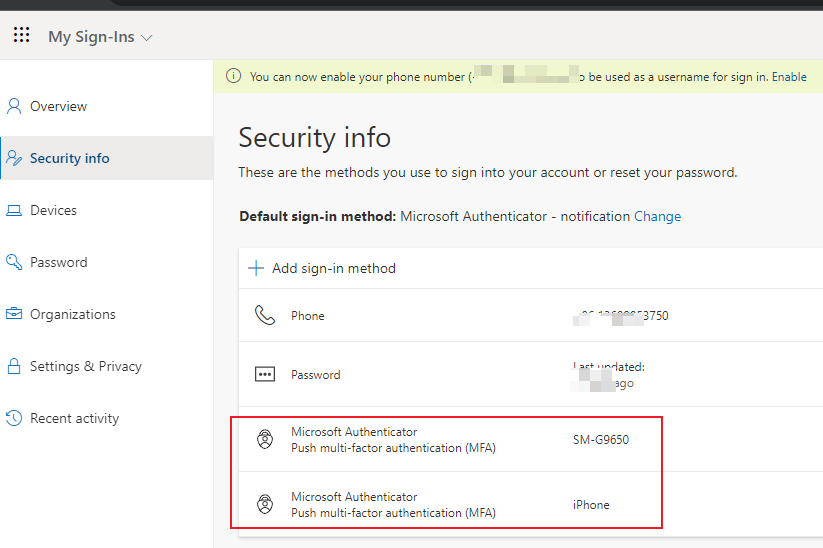The image size is (823, 548).
Task: Expand the My Sign-Ins dropdown chevron
Action: point(147,38)
